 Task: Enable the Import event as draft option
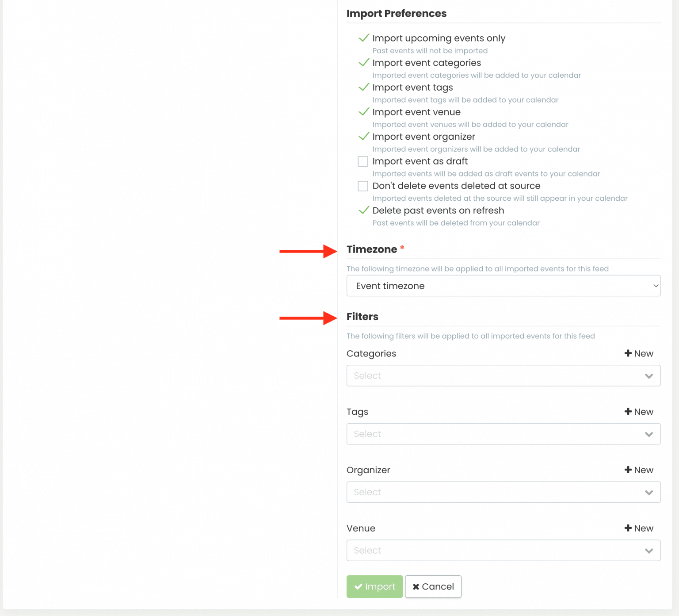click(x=363, y=161)
